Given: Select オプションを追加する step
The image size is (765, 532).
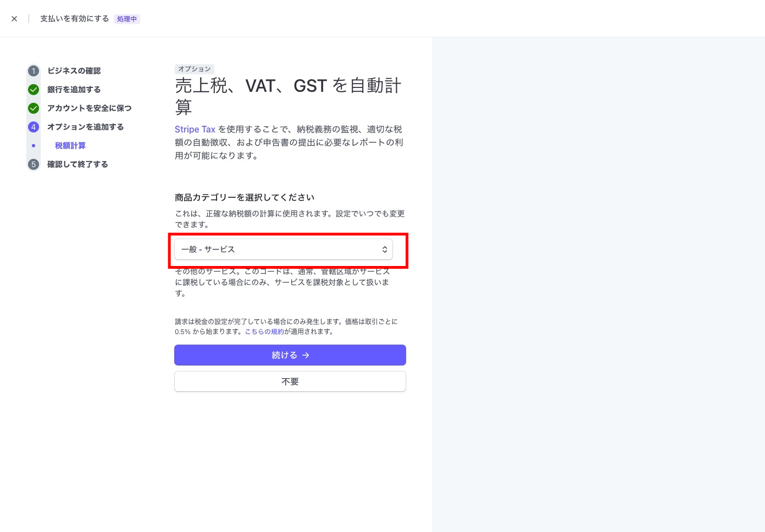Looking at the screenshot, I should point(85,127).
